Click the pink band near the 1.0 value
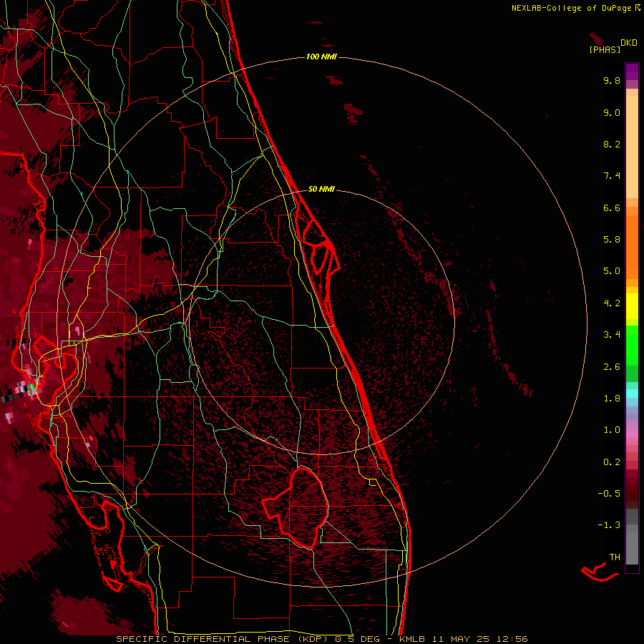Image resolution: width=644 pixels, height=644 pixels. click(x=632, y=434)
